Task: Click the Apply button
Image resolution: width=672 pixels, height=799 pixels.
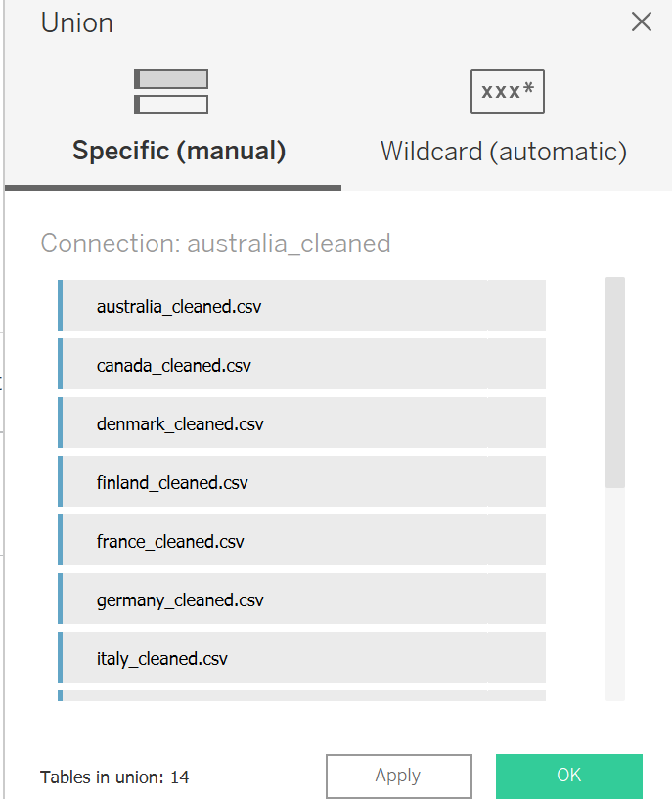Action: (x=398, y=777)
